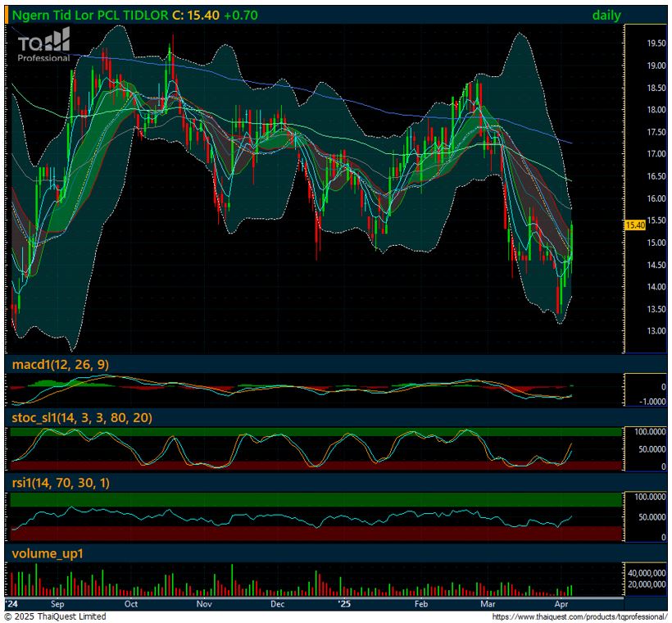Select the 'daily' timeframe label
The image size is (672, 623).
[x=606, y=16]
